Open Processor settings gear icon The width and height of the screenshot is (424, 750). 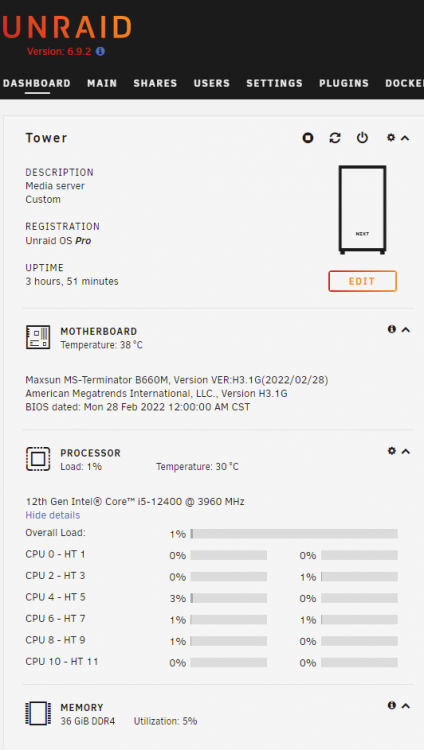[391, 451]
